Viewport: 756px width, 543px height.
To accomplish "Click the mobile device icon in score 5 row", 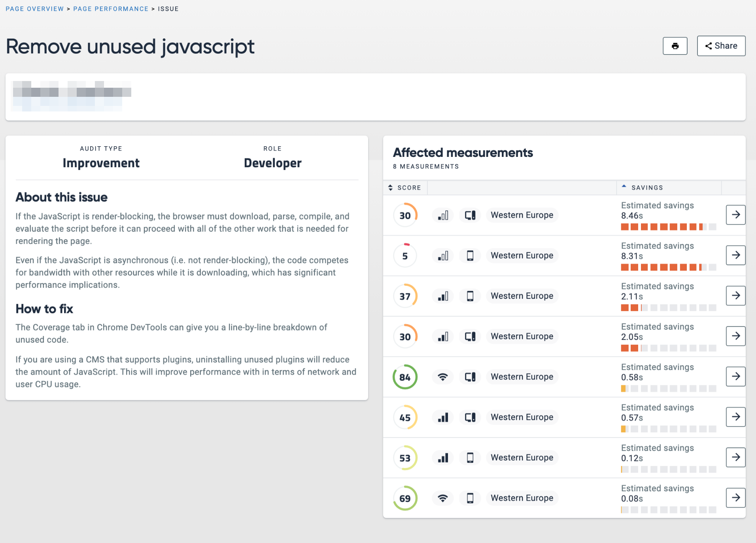I will [470, 256].
